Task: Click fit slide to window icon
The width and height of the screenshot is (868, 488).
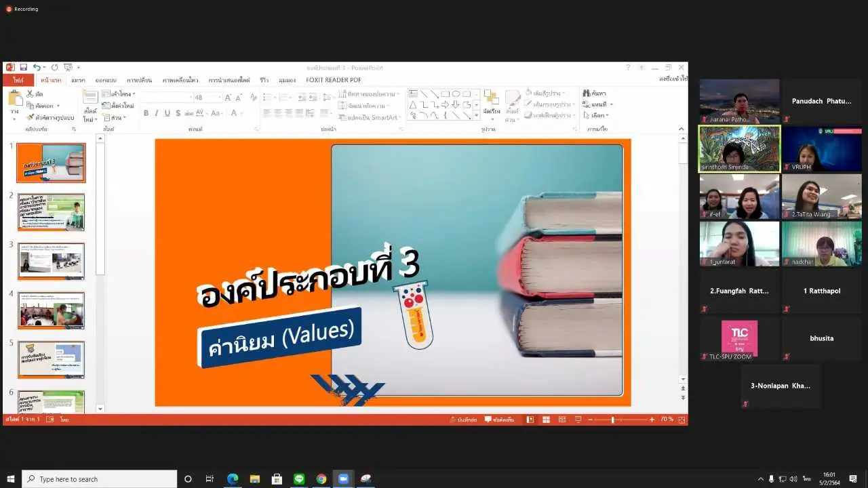Action: coord(681,420)
